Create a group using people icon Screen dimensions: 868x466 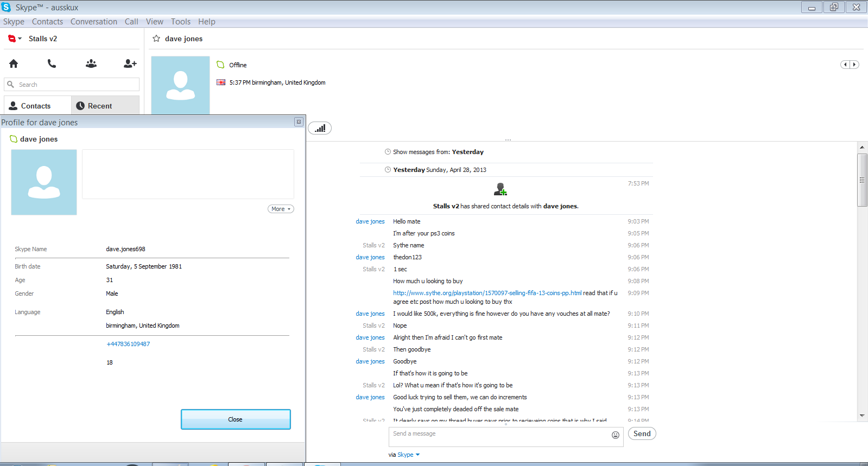tap(91, 63)
